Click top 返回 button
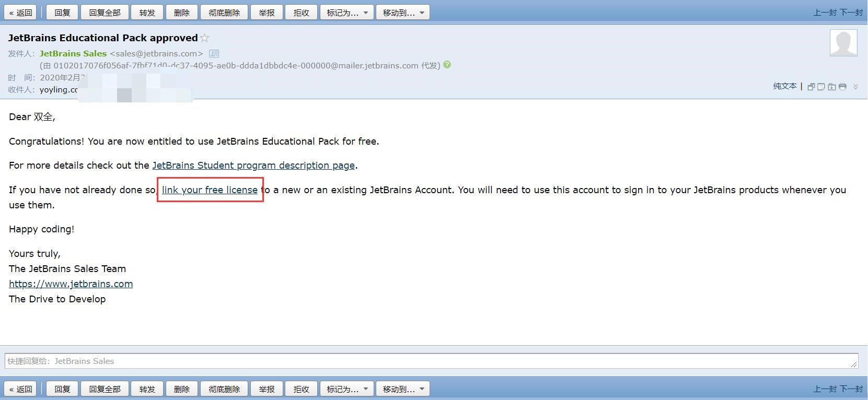Image resolution: width=868 pixels, height=400 pixels. click(x=20, y=13)
